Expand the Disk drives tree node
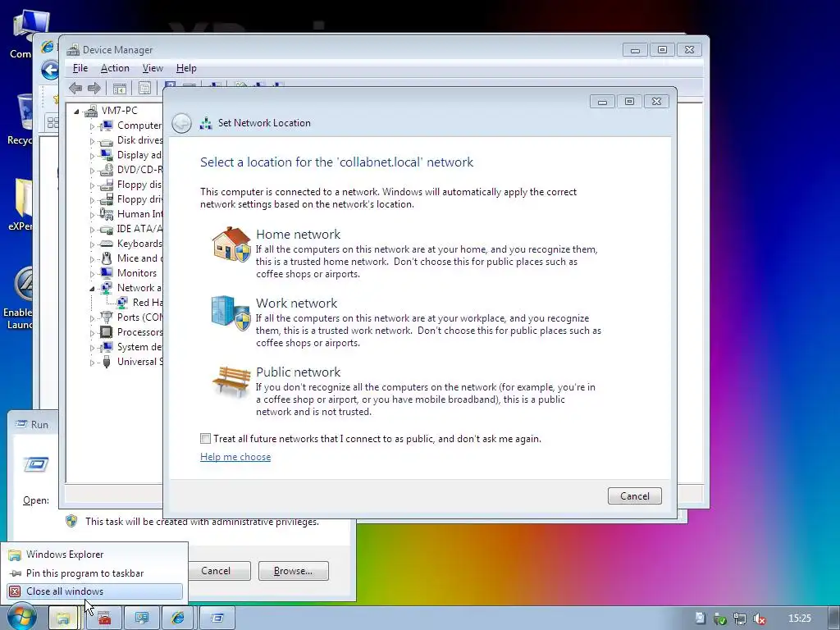 pos(92,141)
